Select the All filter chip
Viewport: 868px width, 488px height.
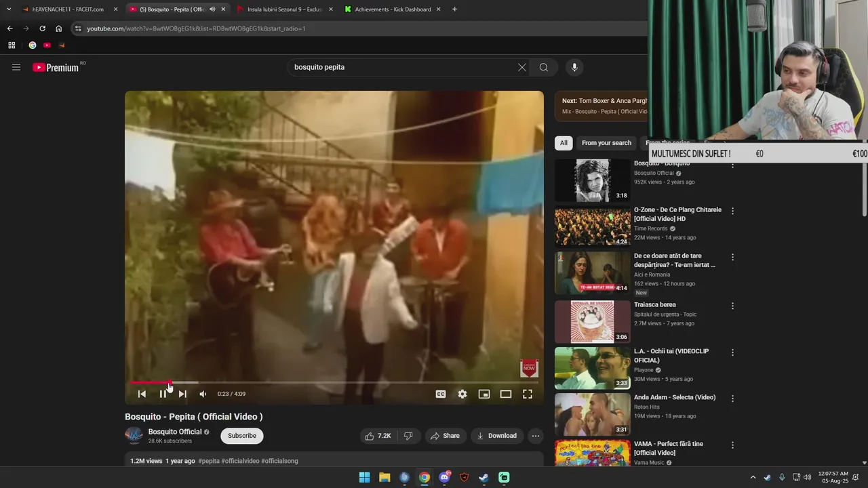click(564, 143)
